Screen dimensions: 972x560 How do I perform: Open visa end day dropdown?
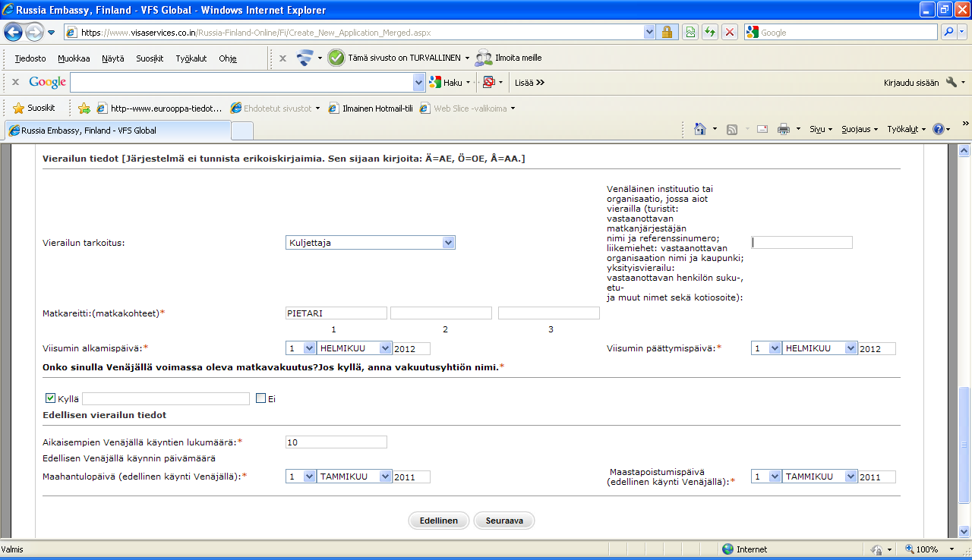pos(775,348)
